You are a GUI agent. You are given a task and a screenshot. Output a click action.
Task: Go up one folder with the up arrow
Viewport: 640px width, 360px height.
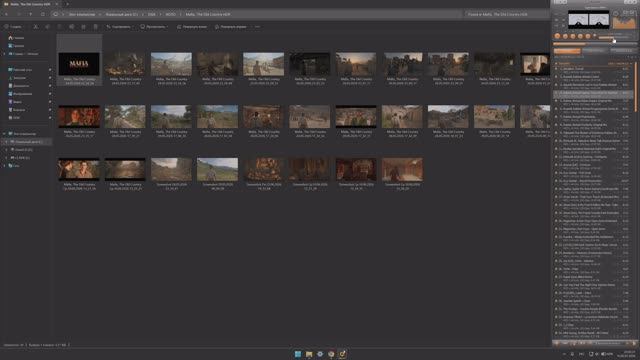[31, 14]
